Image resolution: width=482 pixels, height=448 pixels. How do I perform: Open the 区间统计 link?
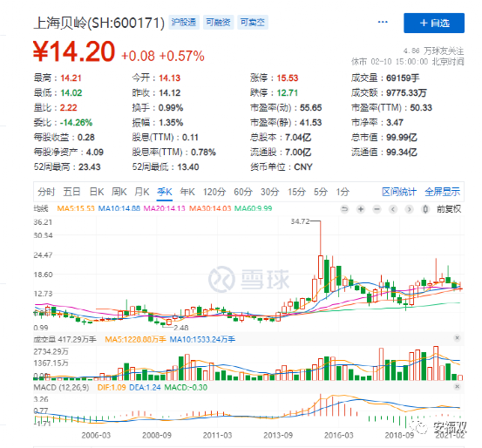click(x=399, y=192)
